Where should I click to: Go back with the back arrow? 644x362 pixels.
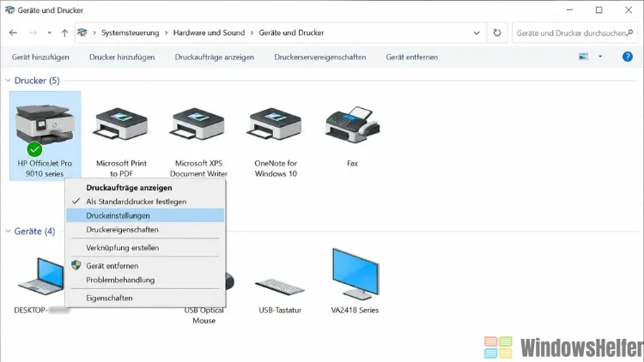coord(13,33)
